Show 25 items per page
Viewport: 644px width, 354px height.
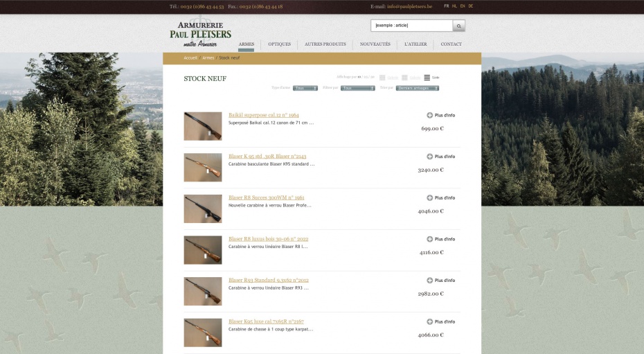point(366,77)
